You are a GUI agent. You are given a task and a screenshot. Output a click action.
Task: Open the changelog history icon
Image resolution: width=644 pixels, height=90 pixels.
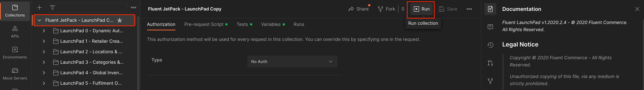490,45
